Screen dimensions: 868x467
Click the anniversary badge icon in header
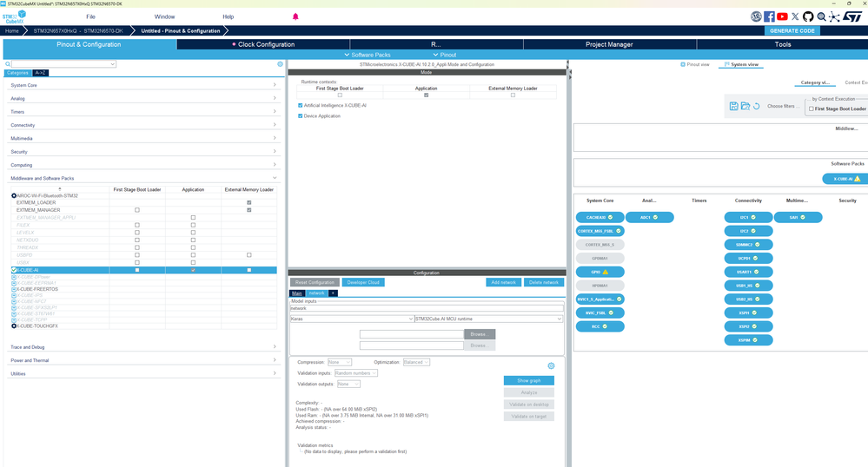(756, 16)
